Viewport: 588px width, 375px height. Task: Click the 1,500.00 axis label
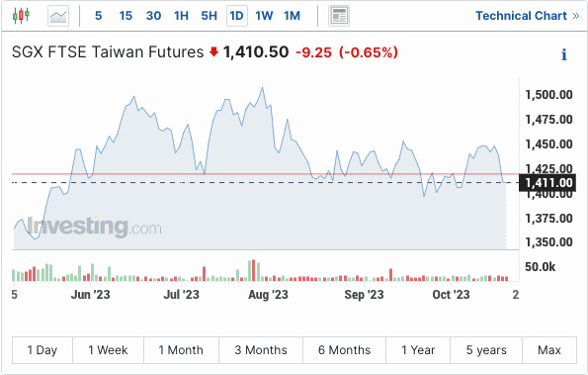548,95
